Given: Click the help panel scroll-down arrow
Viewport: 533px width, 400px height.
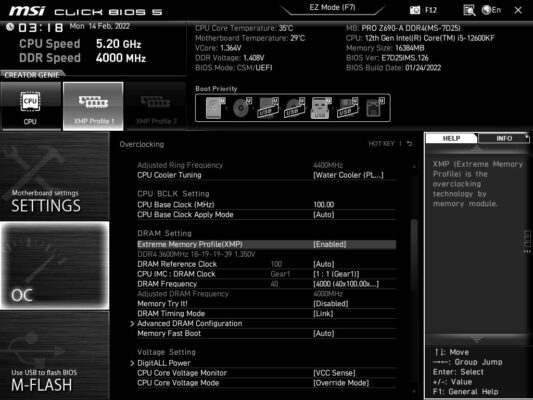Looking at the screenshot, I should [477, 340].
